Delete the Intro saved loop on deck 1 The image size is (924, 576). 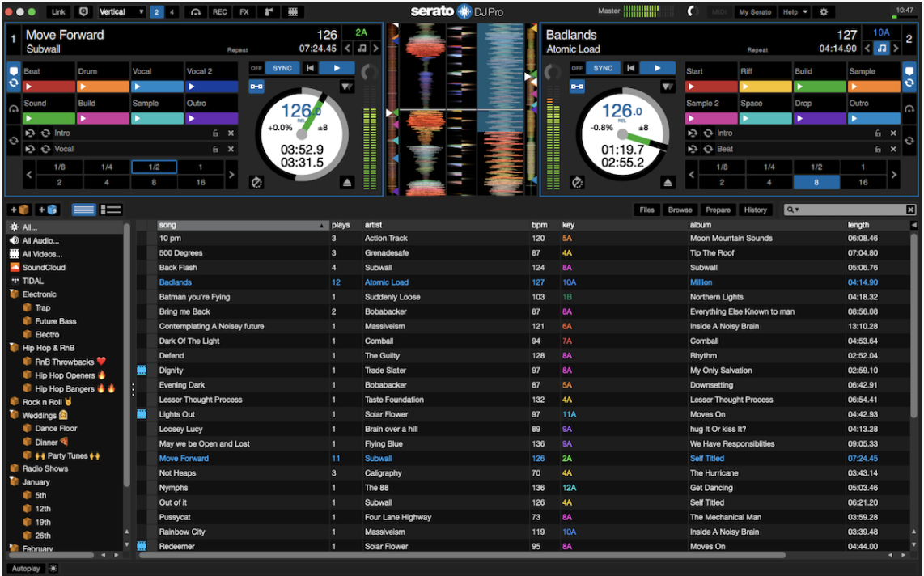tap(231, 133)
